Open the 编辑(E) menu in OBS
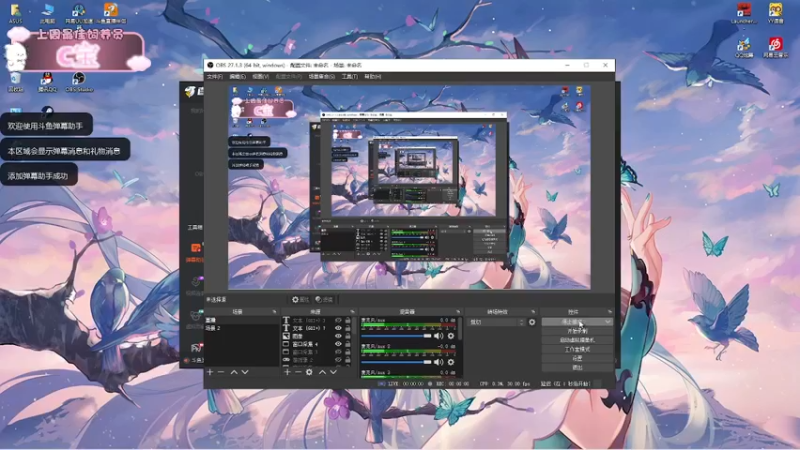Image resolution: width=800 pixels, height=450 pixels. (237, 77)
